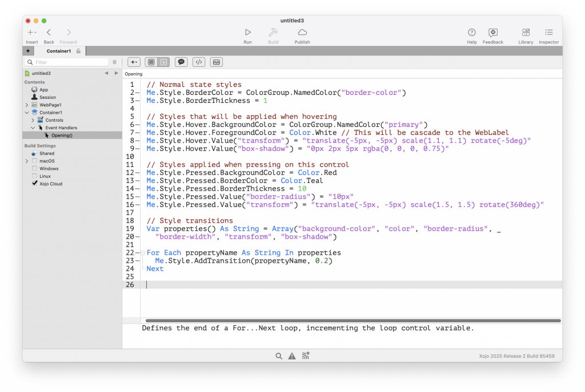Go back with the Back arrow
This screenshot has width=585, height=392.
[49, 33]
